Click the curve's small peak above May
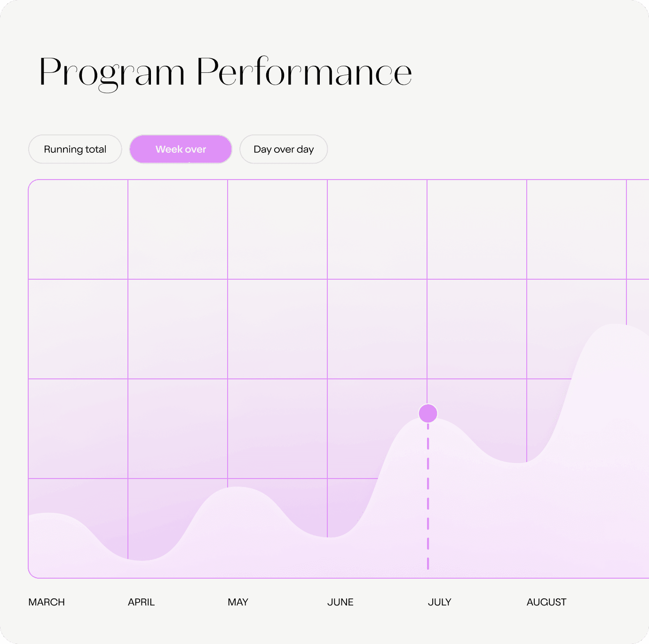 pos(237,487)
